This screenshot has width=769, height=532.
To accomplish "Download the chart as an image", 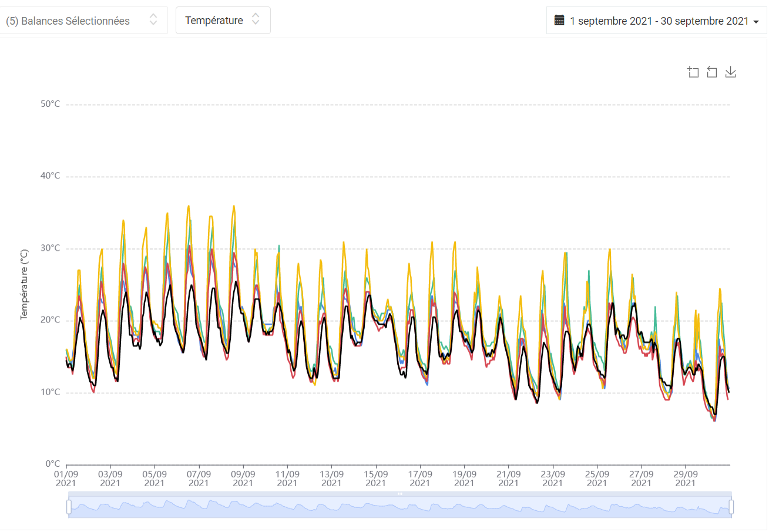I will 730,72.
